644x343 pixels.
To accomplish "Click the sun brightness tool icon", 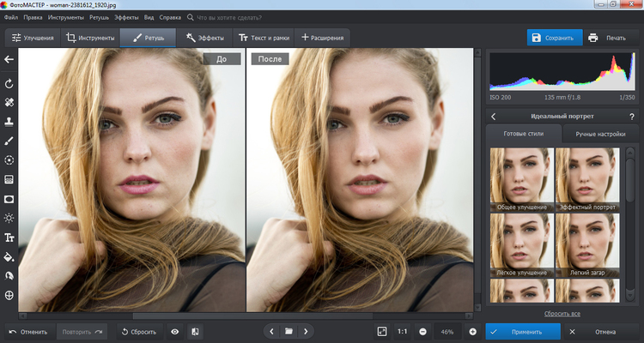I will (9, 218).
